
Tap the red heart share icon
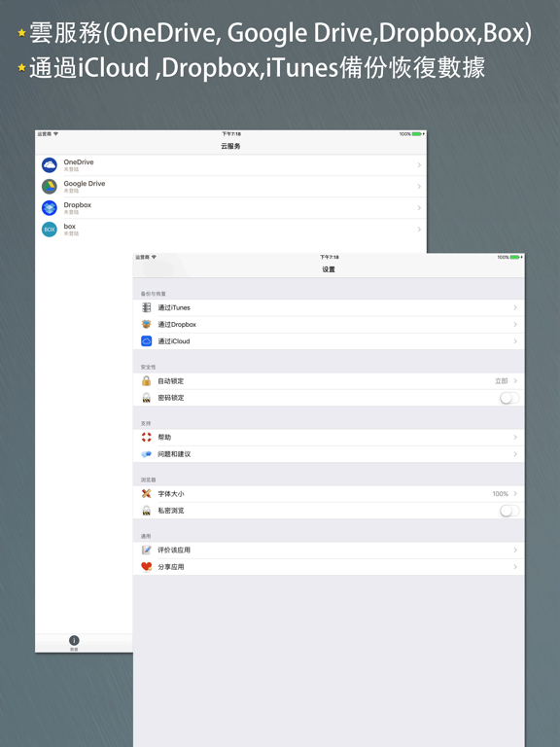pos(147,566)
